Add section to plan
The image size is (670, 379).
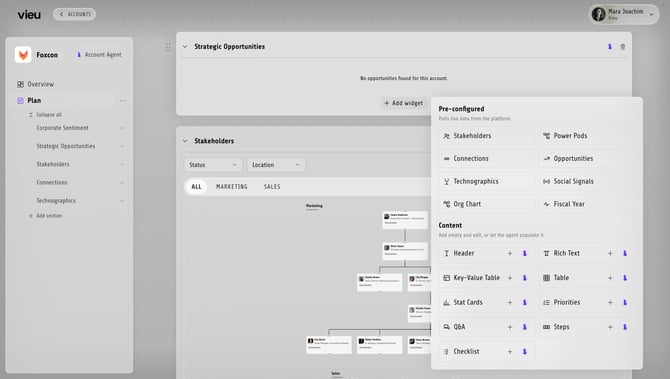(x=45, y=216)
